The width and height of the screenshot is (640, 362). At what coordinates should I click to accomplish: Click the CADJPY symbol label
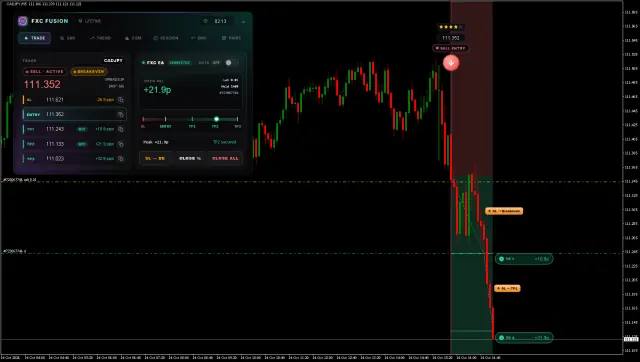click(113, 60)
